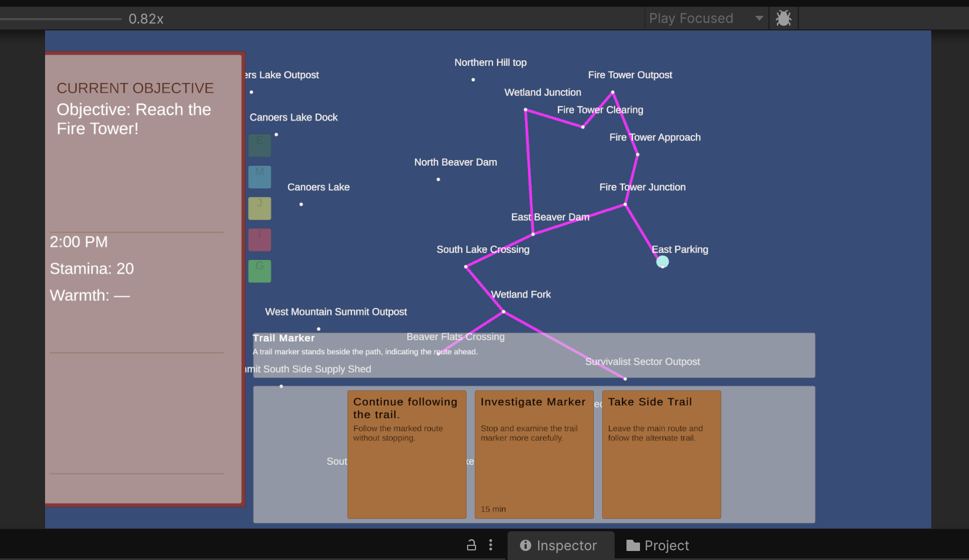Click the Play Focused dropdown arrow
The width and height of the screenshot is (969, 560).
coord(759,19)
